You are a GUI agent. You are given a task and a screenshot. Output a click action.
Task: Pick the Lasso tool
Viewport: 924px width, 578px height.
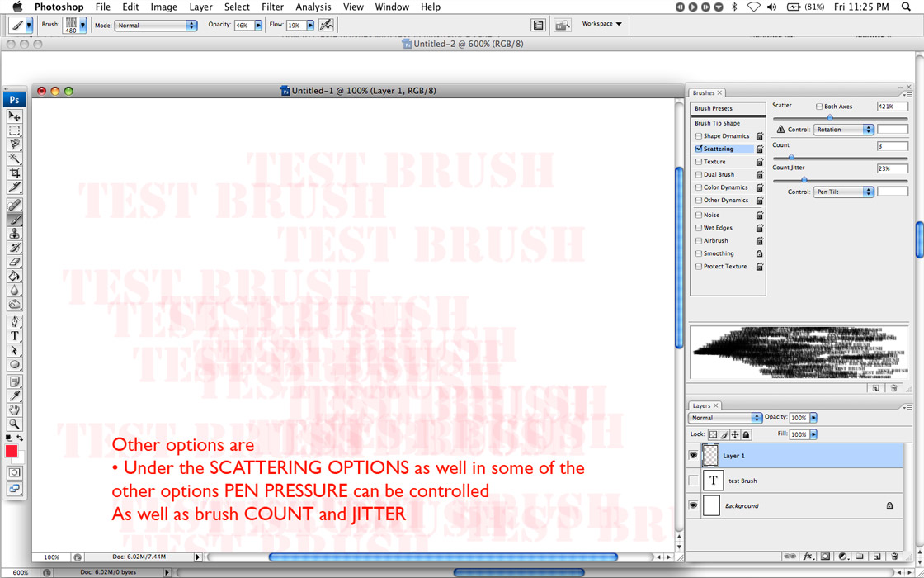(15, 144)
